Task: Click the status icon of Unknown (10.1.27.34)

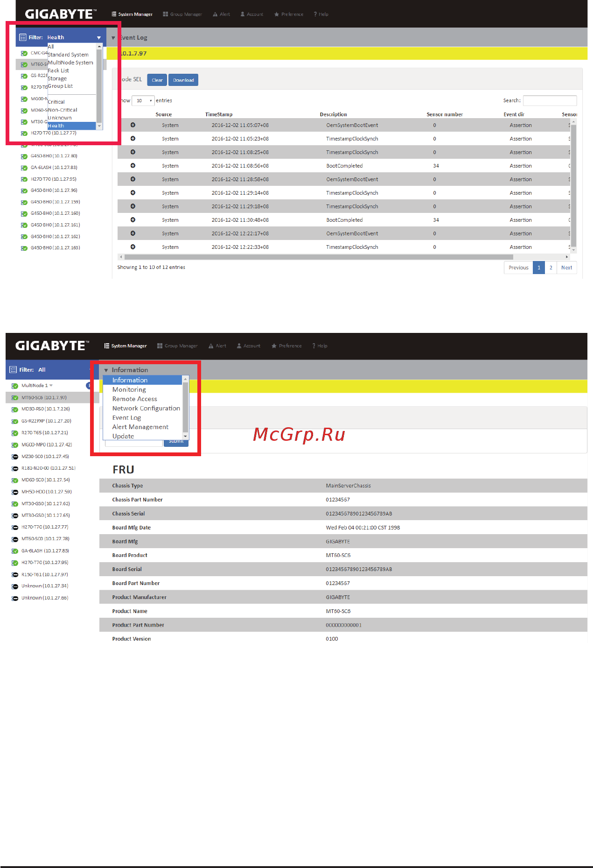Action: click(15, 586)
